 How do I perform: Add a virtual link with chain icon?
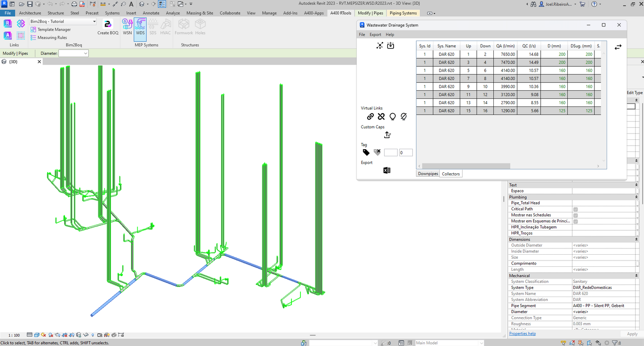pyautogui.click(x=370, y=117)
